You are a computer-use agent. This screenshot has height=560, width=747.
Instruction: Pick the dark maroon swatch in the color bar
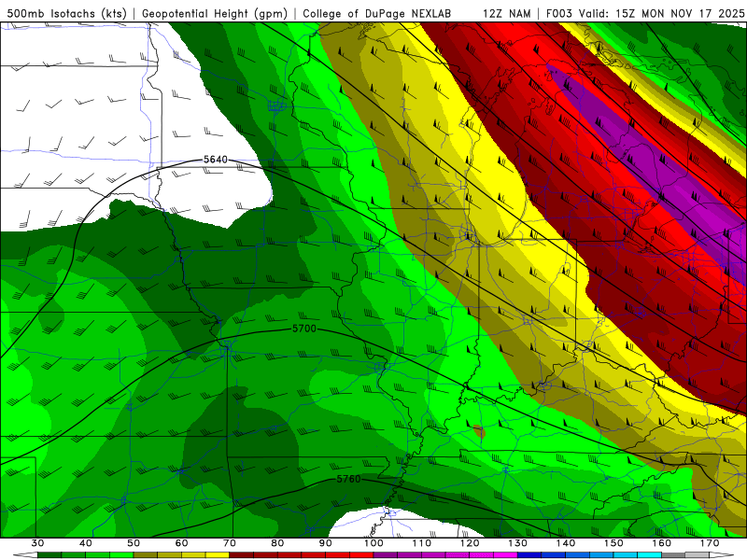click(242, 555)
